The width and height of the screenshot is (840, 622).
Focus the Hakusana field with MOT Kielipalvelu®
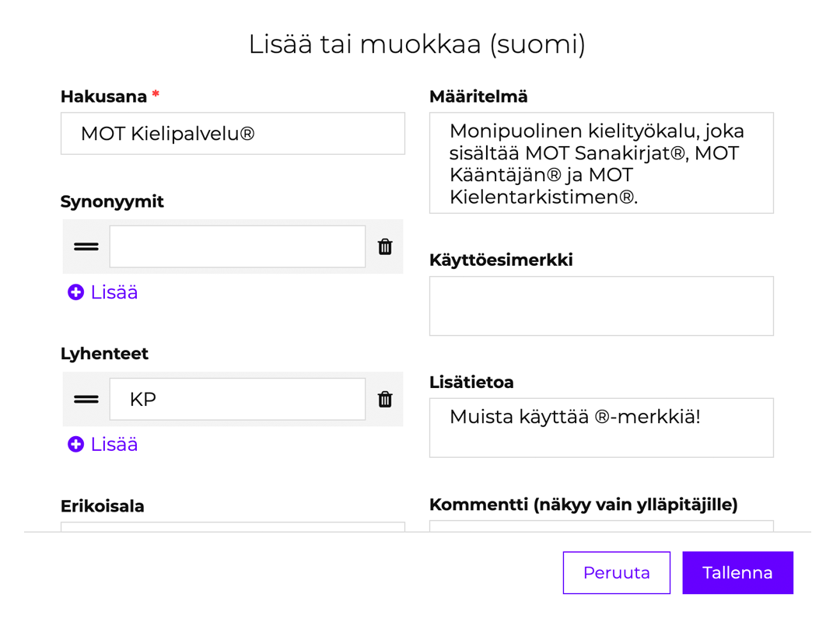233,134
